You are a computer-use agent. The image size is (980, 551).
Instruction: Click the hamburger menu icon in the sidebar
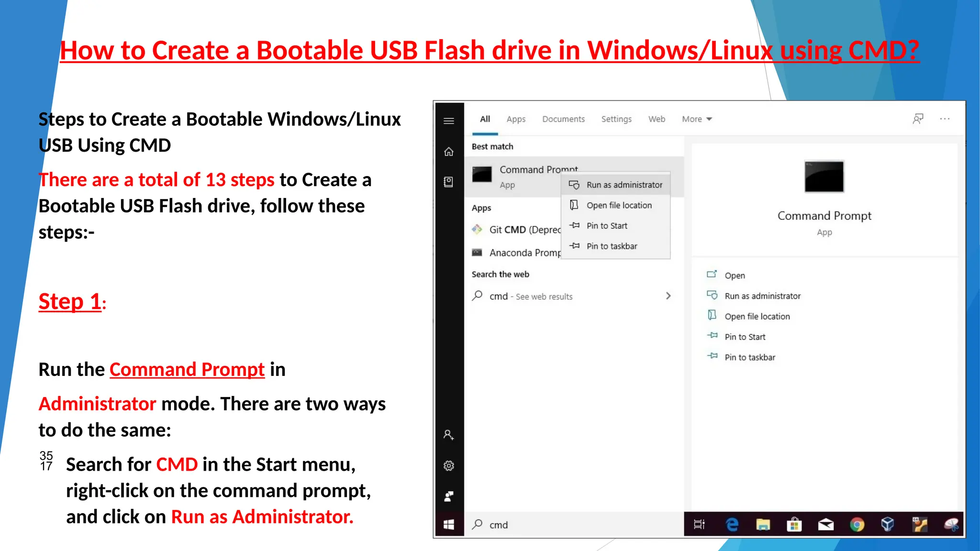click(448, 121)
